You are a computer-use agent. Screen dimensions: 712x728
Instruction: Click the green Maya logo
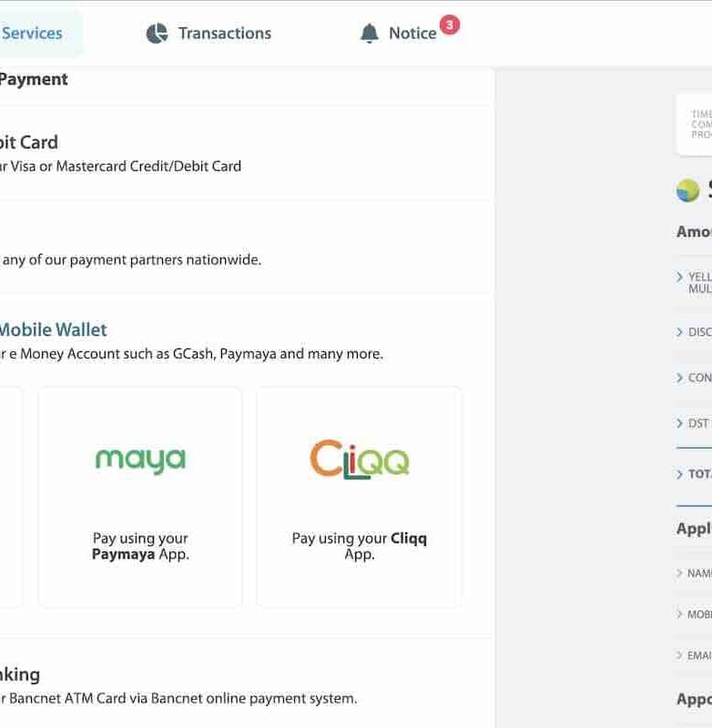[x=140, y=460]
